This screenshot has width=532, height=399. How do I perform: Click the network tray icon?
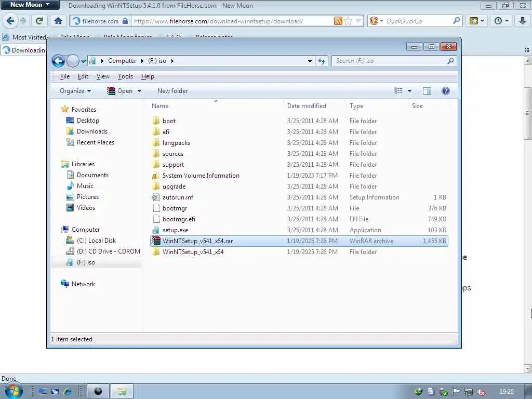469,392
